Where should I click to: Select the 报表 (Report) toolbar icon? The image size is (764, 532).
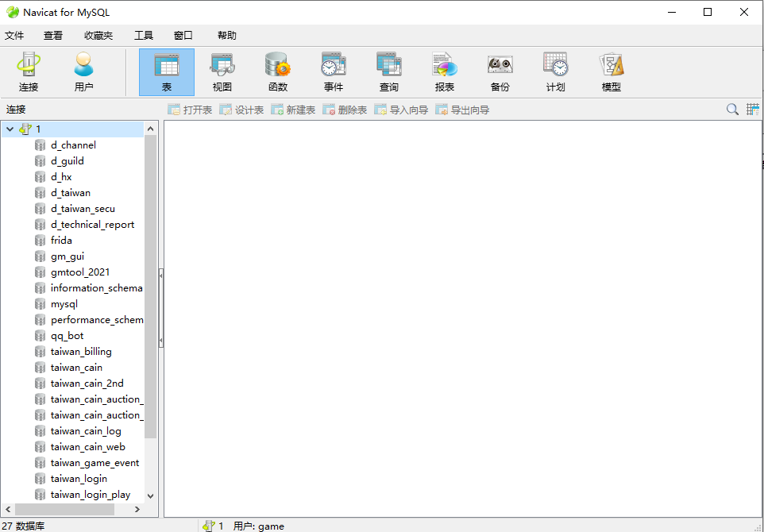click(444, 72)
